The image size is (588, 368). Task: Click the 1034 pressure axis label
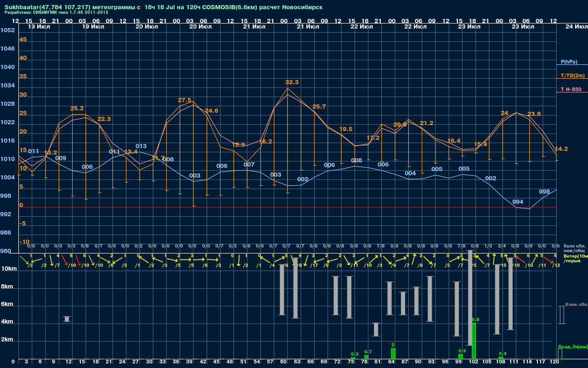7,86
